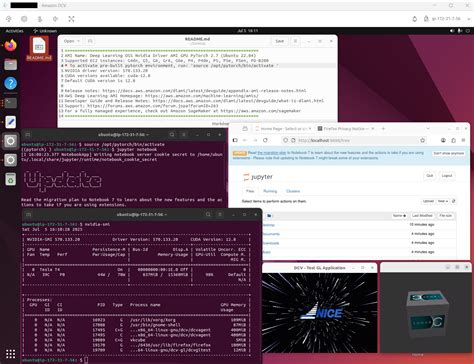Switch to the Jupyter Running tab

point(270,191)
